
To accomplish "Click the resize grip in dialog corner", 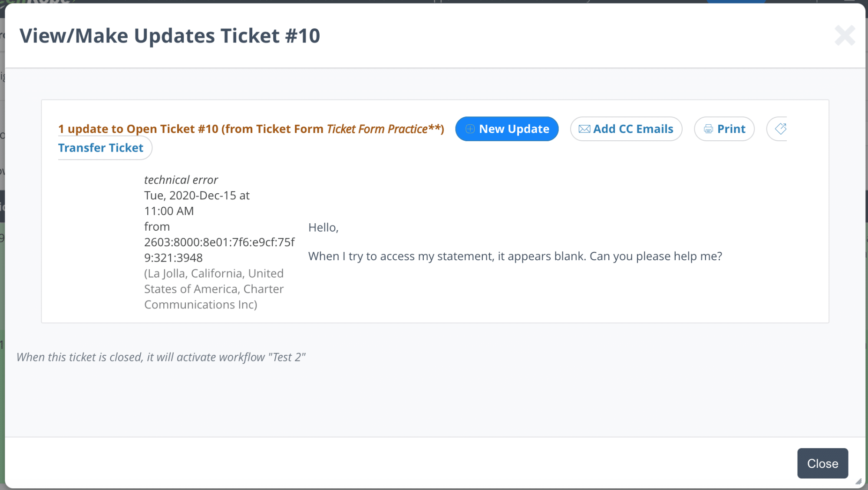I will point(858,481).
